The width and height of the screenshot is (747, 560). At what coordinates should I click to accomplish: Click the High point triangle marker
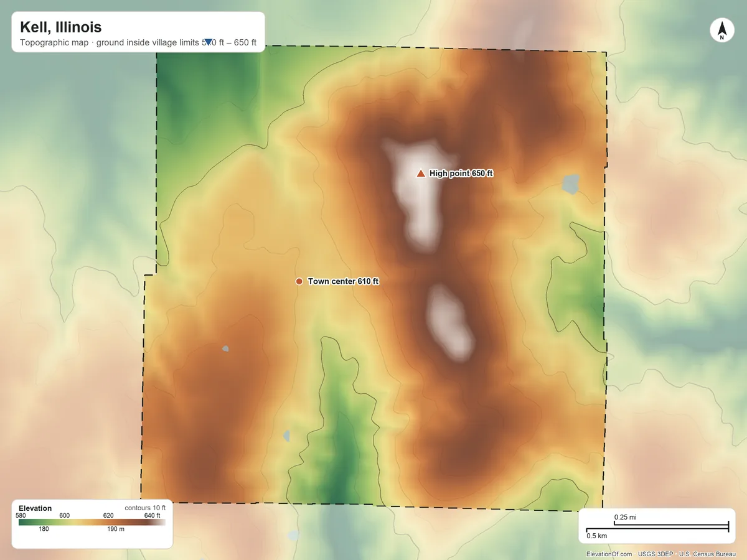[x=421, y=173]
